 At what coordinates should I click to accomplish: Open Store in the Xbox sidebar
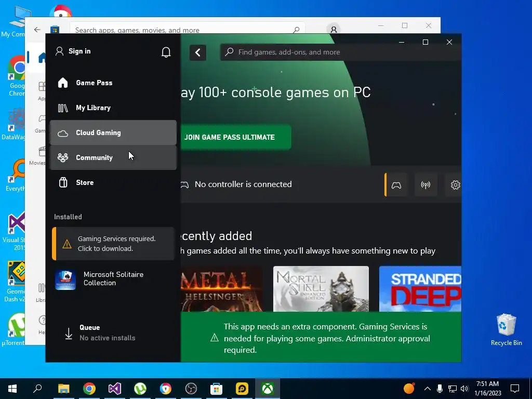pos(113,182)
